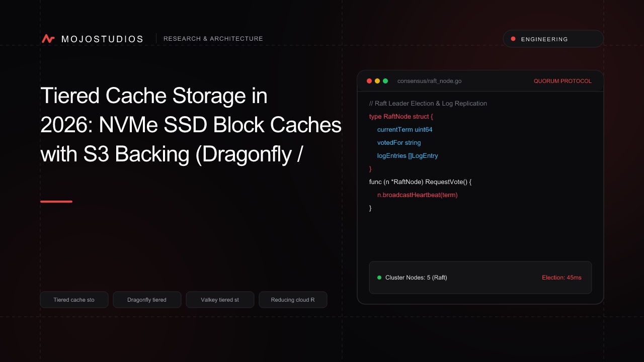Open the Research & Architecture label

213,39
